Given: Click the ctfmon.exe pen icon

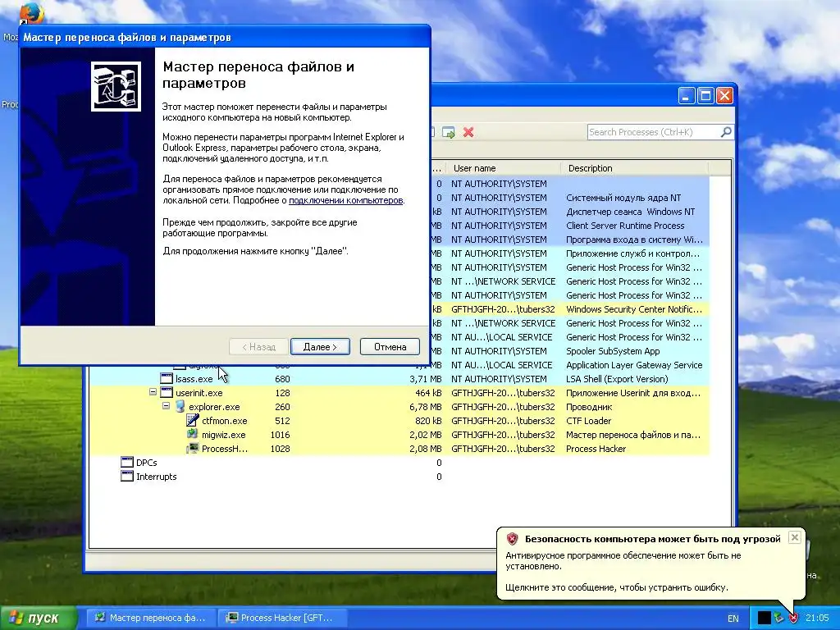Looking at the screenshot, I should (x=193, y=421).
